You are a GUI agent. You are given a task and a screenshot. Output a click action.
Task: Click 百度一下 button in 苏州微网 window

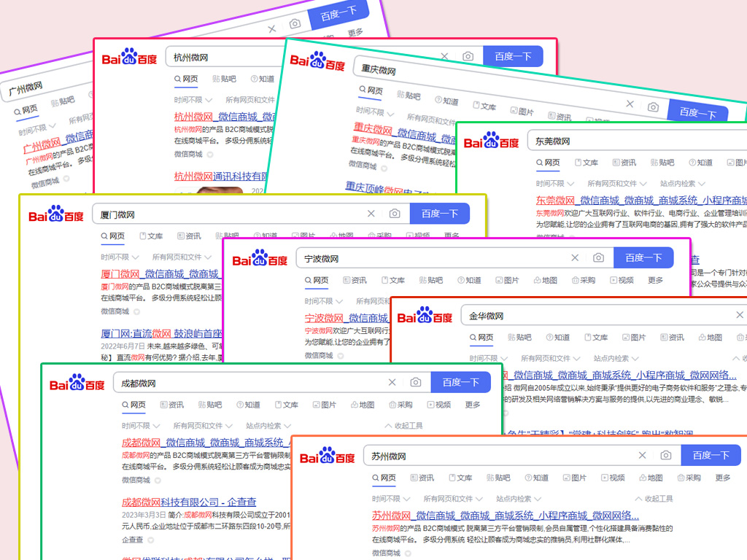click(711, 455)
